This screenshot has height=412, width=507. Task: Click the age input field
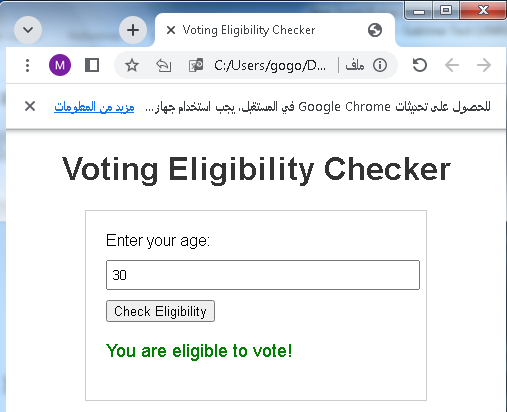(x=263, y=275)
